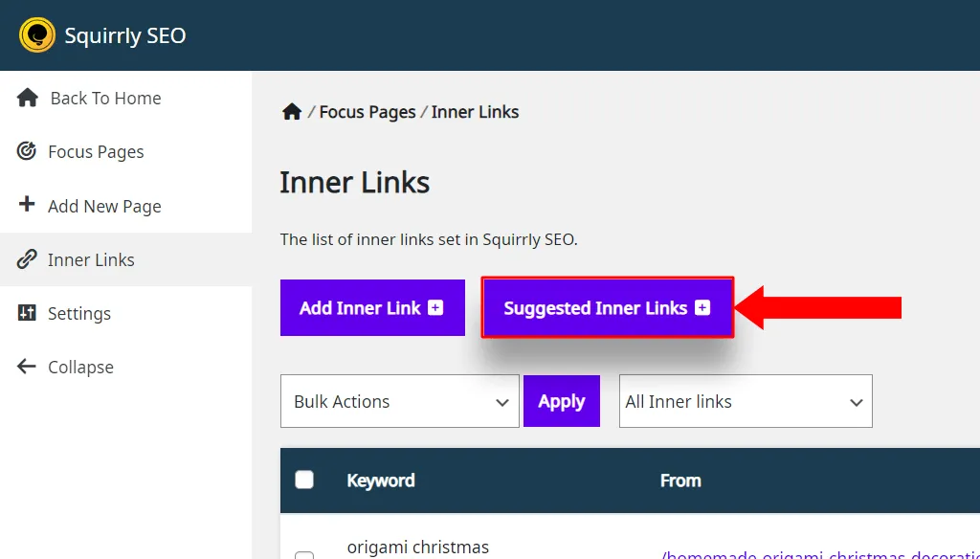Click the Suggested Inner Links button

coord(608,307)
